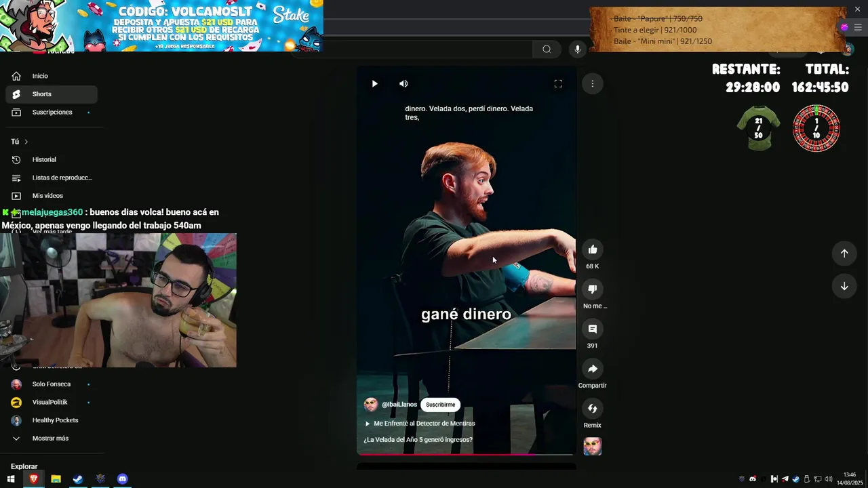868x488 pixels.
Task: Open the @IbaiLlanos channel name
Action: 399,405
